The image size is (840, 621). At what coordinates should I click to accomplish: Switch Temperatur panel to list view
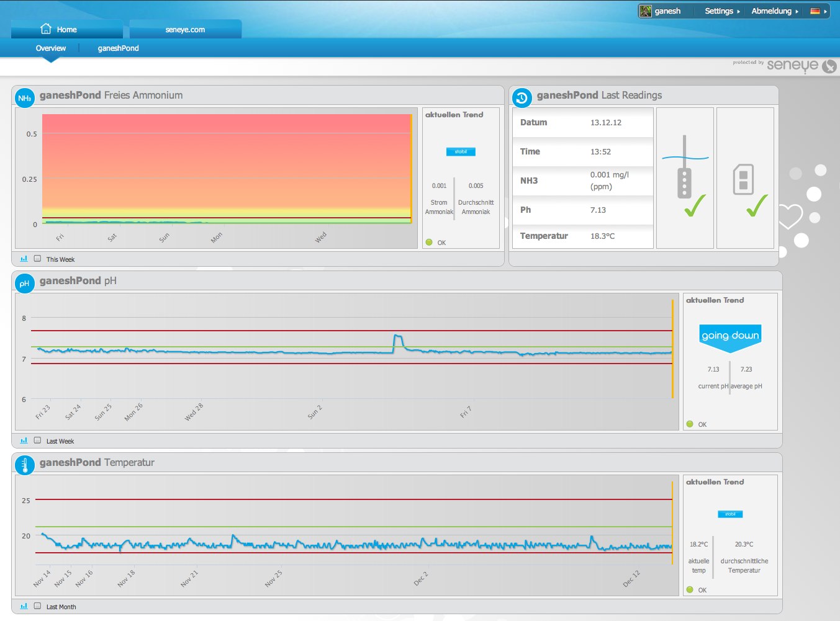point(37,606)
